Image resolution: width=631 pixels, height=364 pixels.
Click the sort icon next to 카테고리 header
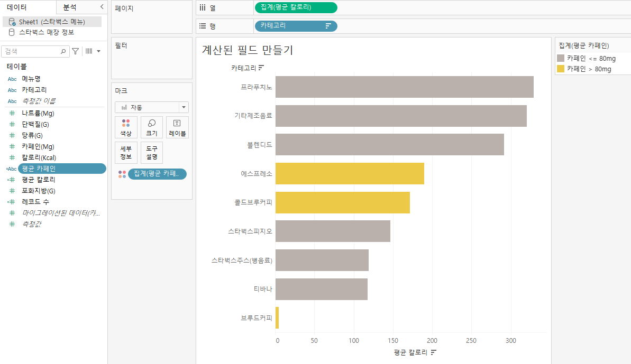click(x=261, y=68)
